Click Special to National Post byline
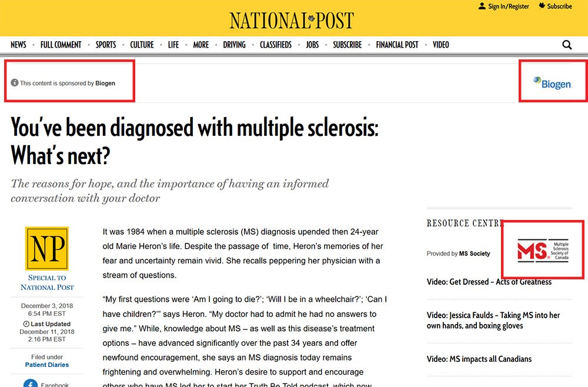 [x=47, y=282]
